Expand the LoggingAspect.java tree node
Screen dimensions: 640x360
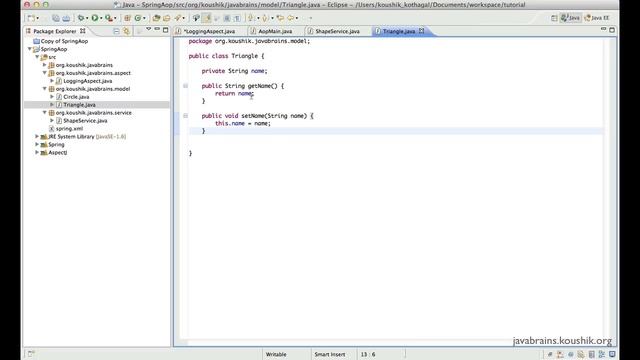(x=52, y=81)
